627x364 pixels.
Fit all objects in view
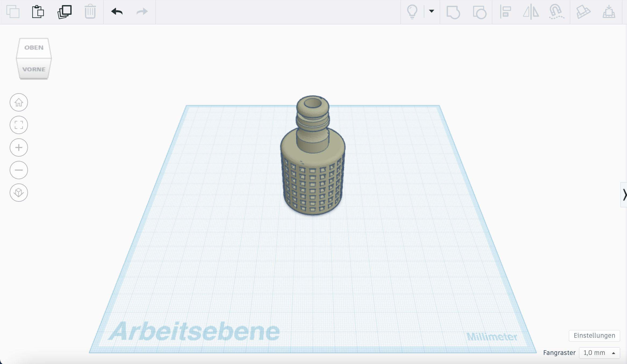[19, 125]
